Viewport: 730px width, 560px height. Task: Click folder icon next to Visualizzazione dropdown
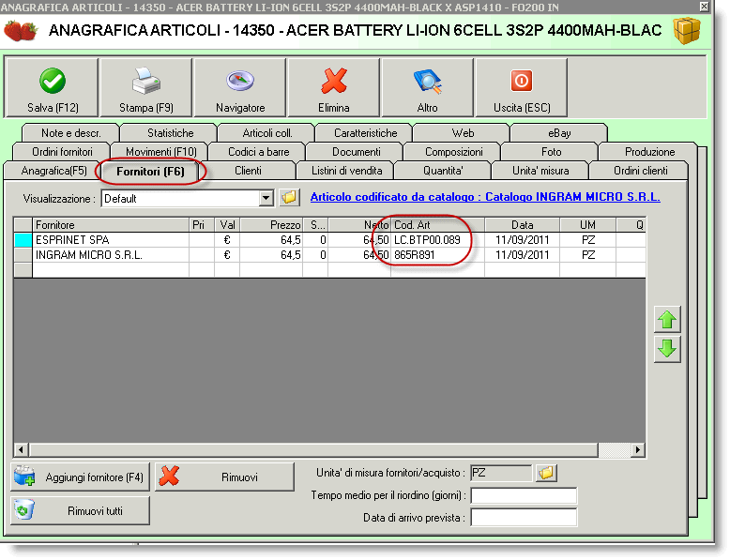pos(289,198)
